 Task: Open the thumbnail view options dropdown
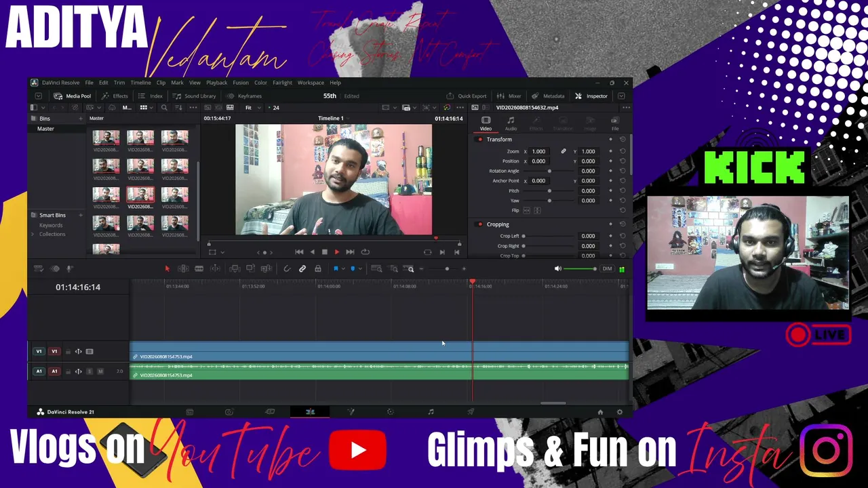151,108
